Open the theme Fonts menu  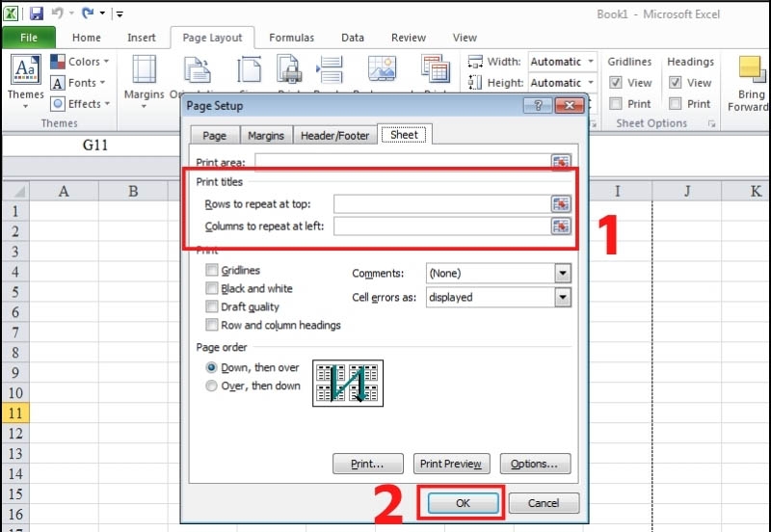(x=79, y=83)
